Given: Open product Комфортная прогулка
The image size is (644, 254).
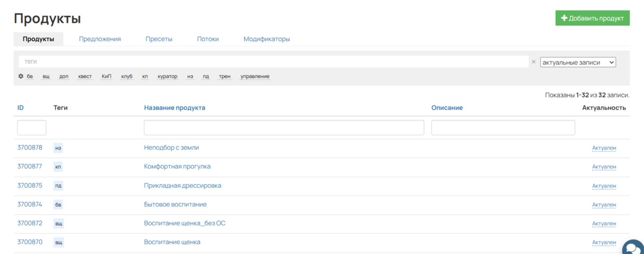Looking at the screenshot, I should coord(177,167).
